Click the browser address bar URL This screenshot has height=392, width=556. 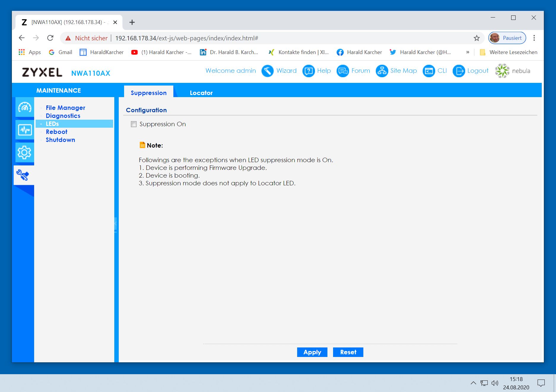[186, 38]
